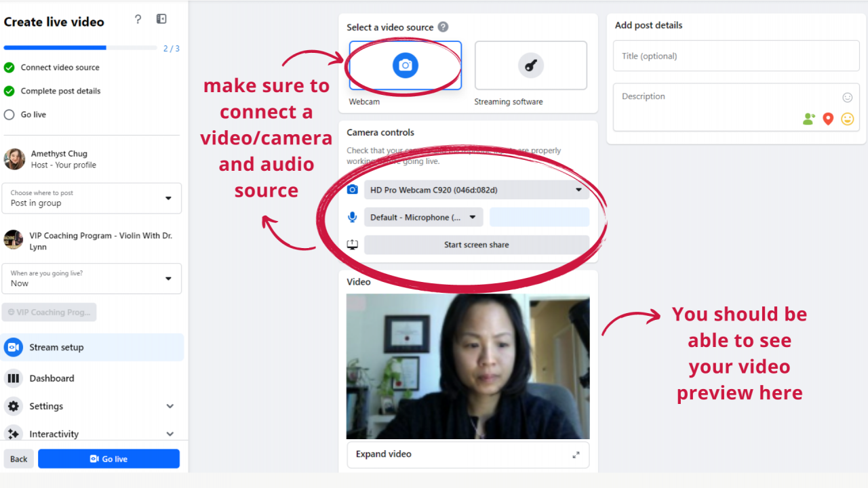This screenshot has width=868, height=488.
Task: Collapse the sidebar panel icon
Action: click(161, 19)
